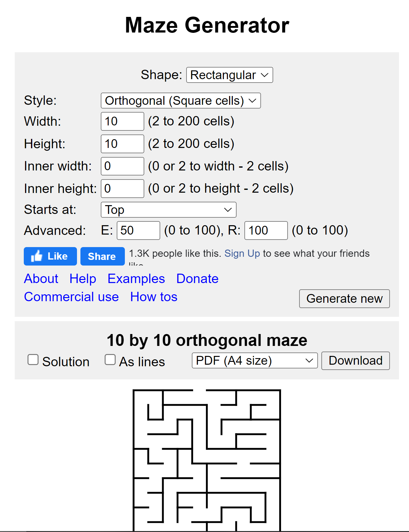Click the Like thumbs-up icon
The image size is (409, 532).
tap(37, 256)
